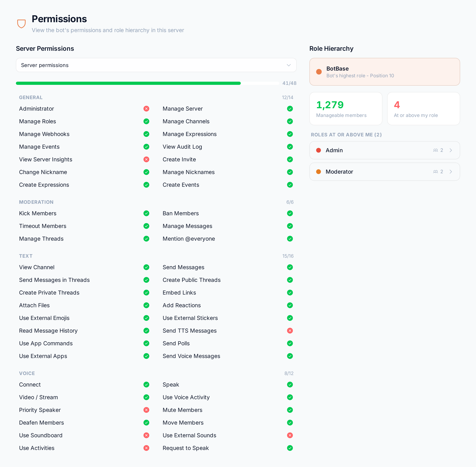Click the red X beside Send TTS Messages

click(290, 331)
